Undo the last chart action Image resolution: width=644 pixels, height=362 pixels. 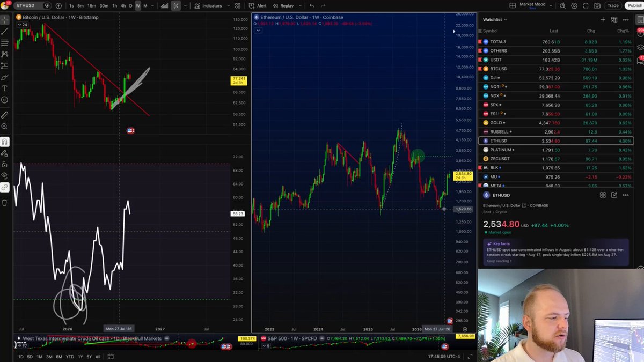click(312, 5)
